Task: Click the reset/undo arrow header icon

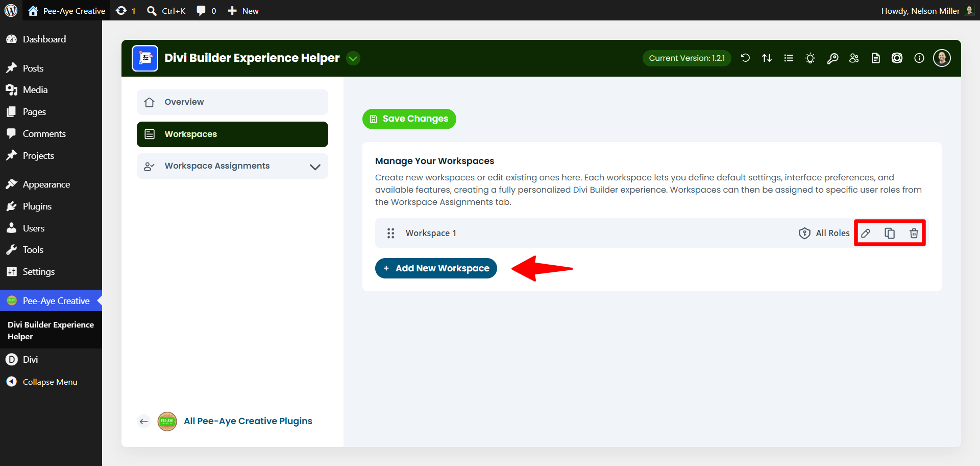Action: pos(745,58)
